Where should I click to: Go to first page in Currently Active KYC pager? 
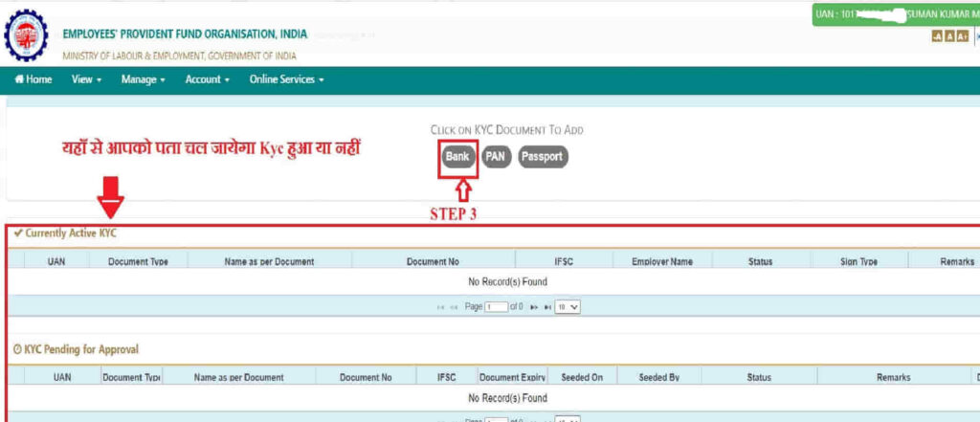442,307
